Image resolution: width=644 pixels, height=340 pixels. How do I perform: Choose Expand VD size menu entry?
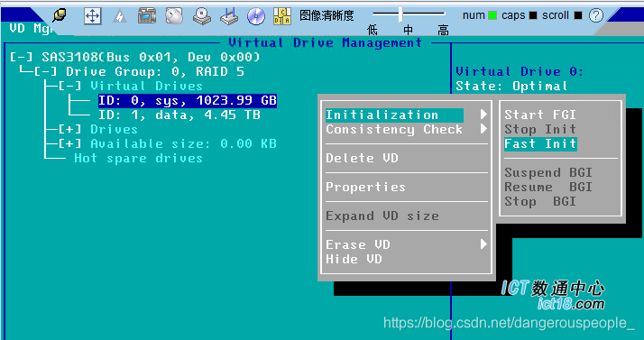pyautogui.click(x=382, y=216)
